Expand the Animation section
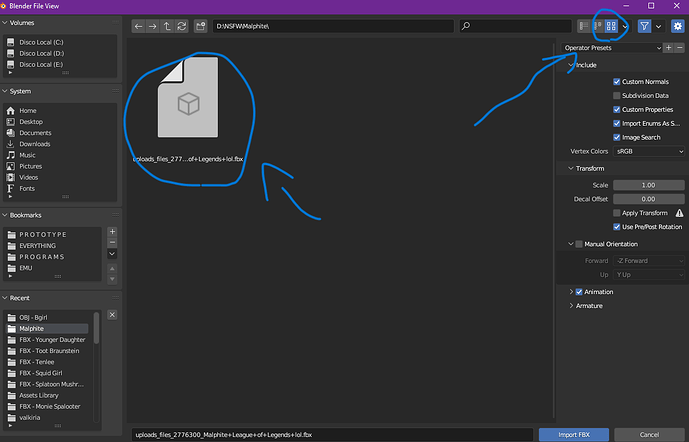689x442 pixels. [x=571, y=292]
